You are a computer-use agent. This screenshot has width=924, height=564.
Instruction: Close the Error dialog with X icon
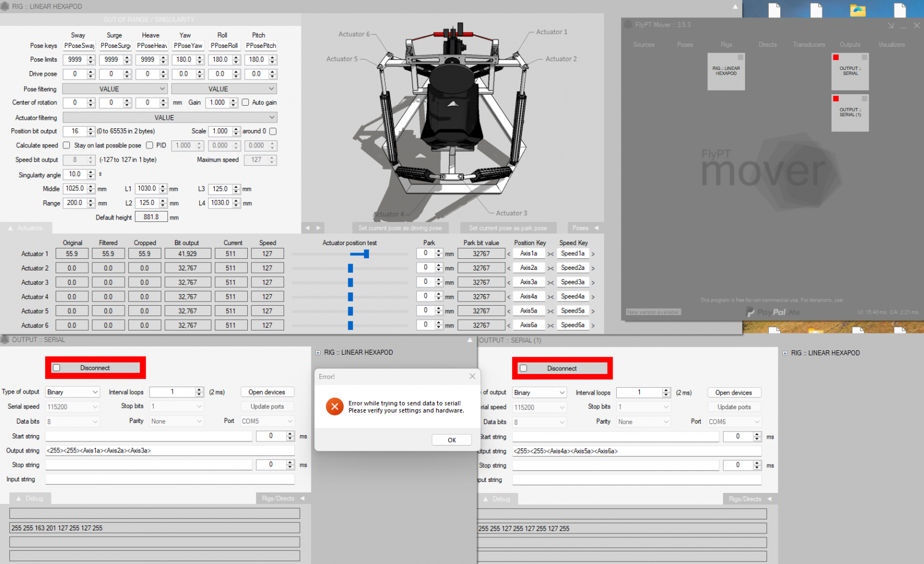pyautogui.click(x=472, y=376)
